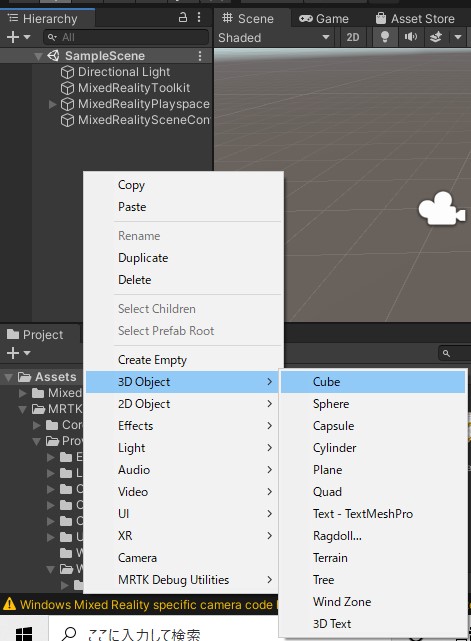Choose Text - TextMeshPro from the submenu

point(372,514)
